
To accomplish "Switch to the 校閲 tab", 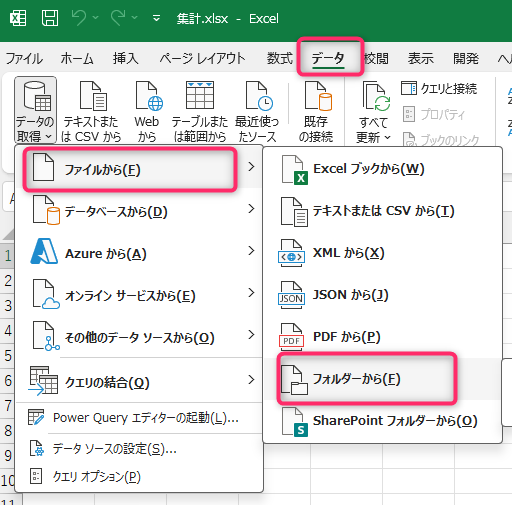I will point(376,59).
